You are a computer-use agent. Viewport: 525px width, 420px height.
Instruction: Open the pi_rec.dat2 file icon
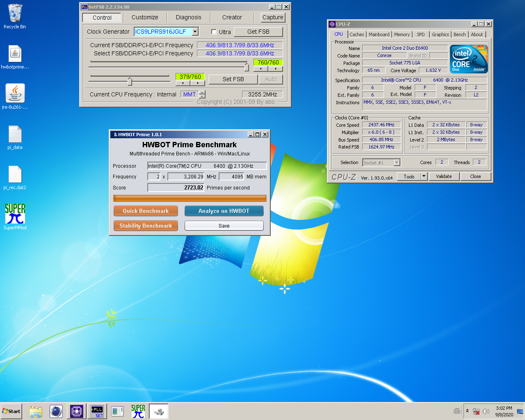point(15,178)
